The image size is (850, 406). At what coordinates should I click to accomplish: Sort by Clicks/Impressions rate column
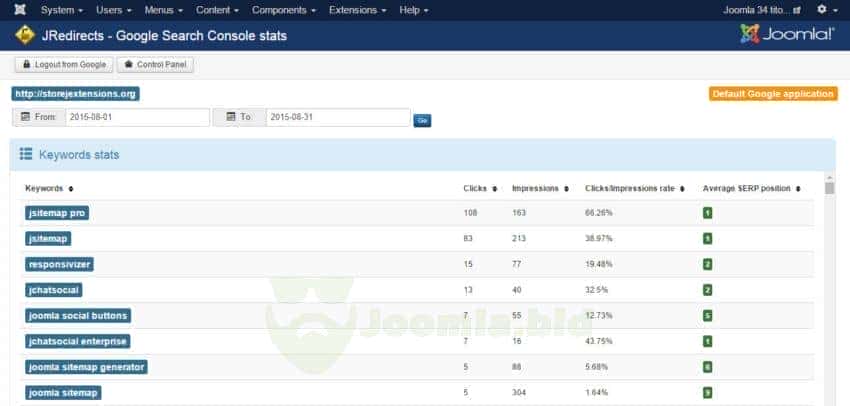[x=635, y=189]
